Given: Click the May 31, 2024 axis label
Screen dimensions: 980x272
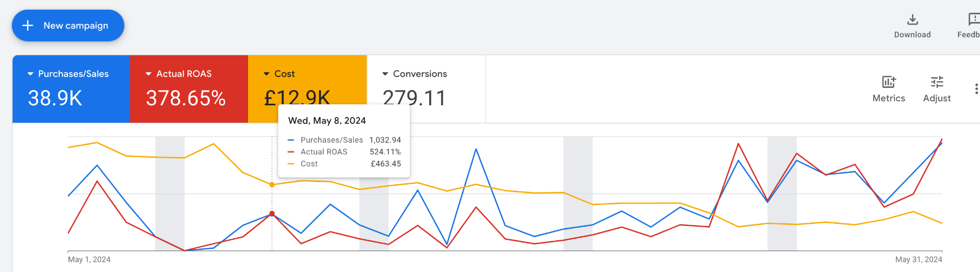Looking at the screenshot, I should click(x=919, y=260).
